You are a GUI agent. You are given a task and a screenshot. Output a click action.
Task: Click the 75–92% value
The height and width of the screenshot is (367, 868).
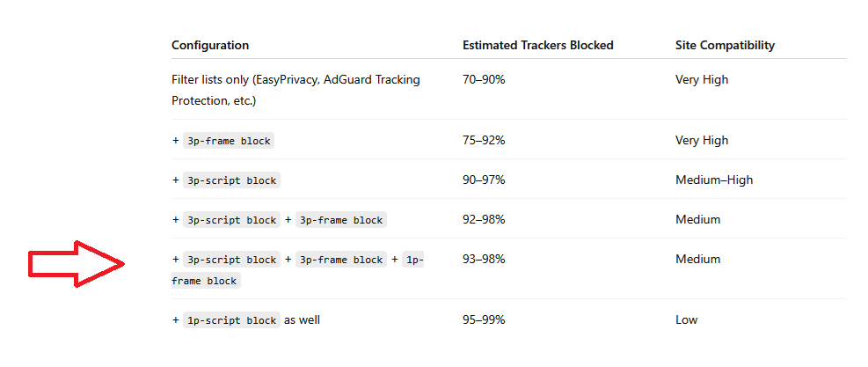point(484,140)
